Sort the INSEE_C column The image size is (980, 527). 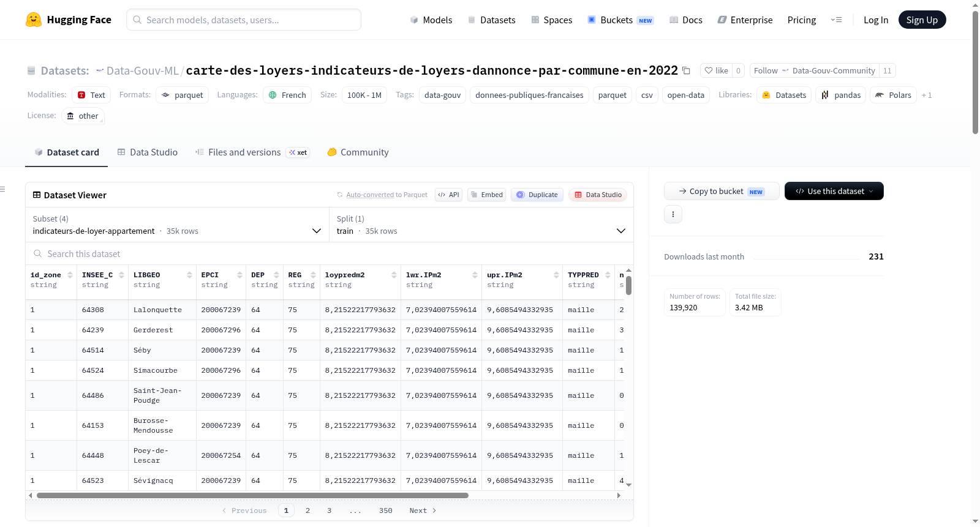[x=121, y=275]
